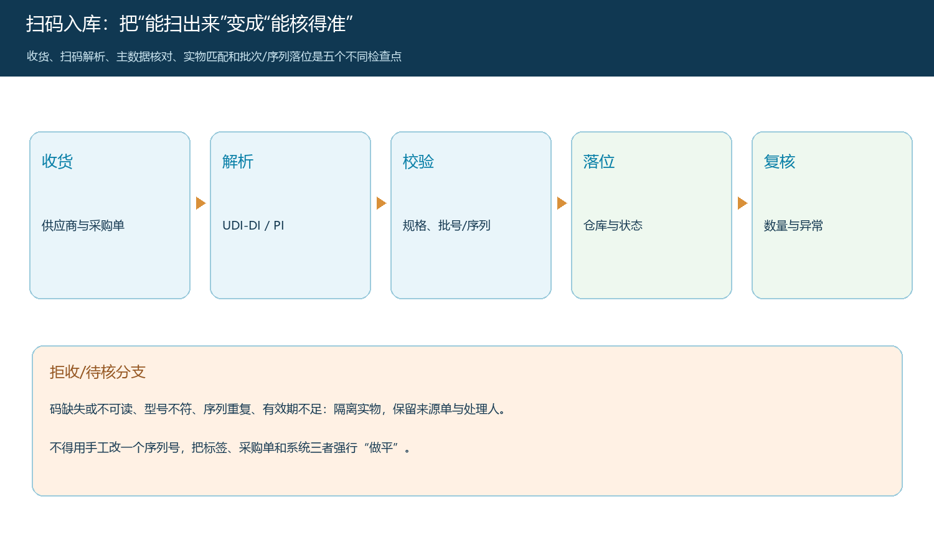Click the arrow between 解析 and 校验

click(381, 203)
